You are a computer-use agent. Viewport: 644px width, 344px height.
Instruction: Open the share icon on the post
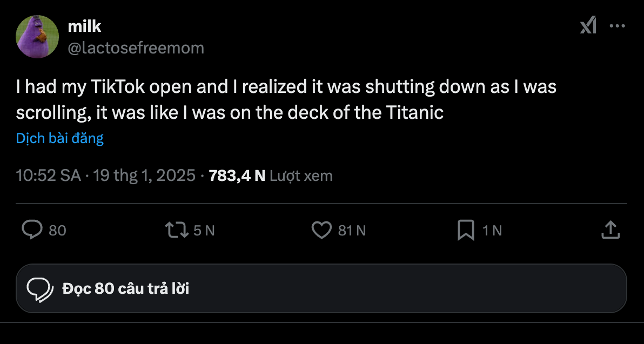click(x=611, y=230)
